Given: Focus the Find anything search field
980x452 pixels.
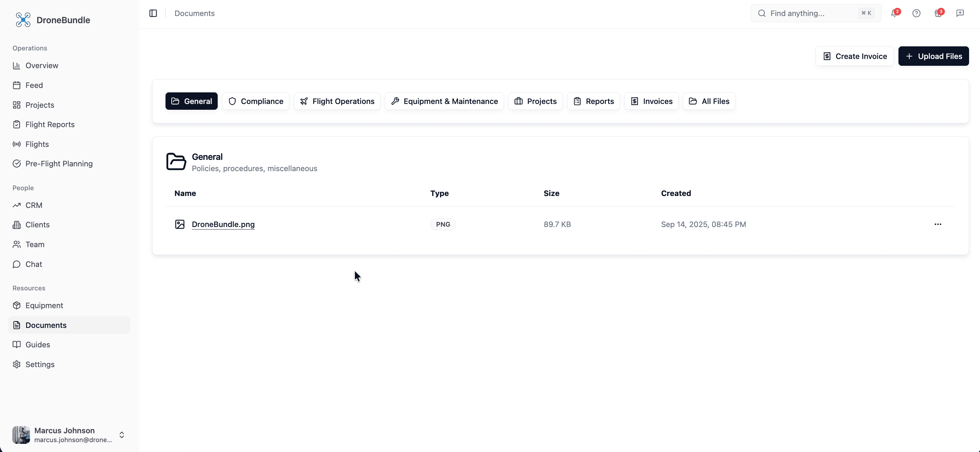Looking at the screenshot, I should point(810,13).
